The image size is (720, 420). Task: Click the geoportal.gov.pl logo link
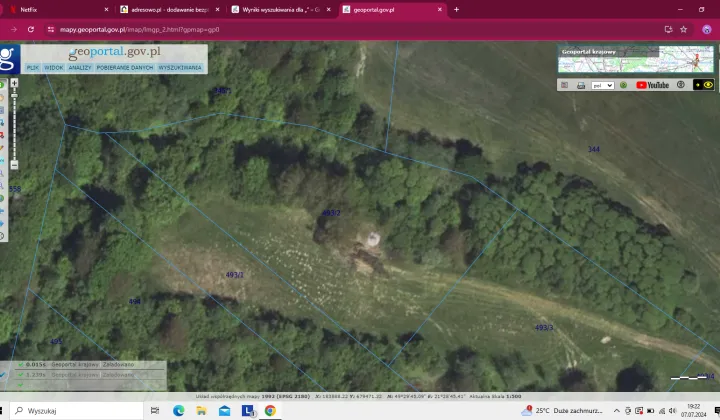113,52
